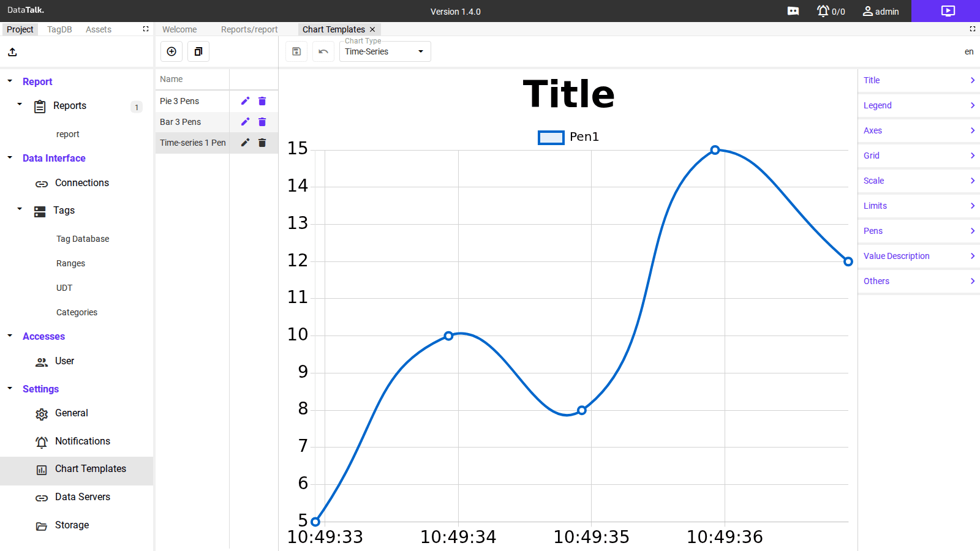This screenshot has width=980, height=551.
Task: Edit the Time-series 1 Pen template
Action: click(245, 143)
